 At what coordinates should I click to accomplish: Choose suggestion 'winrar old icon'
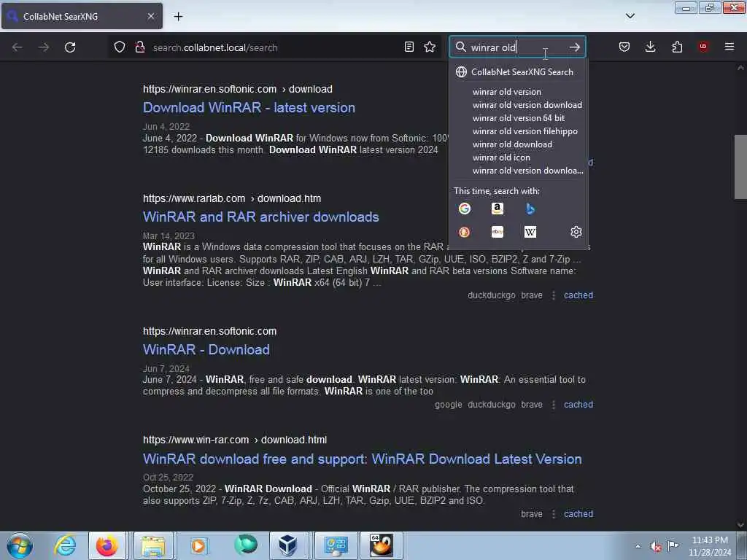(x=501, y=157)
